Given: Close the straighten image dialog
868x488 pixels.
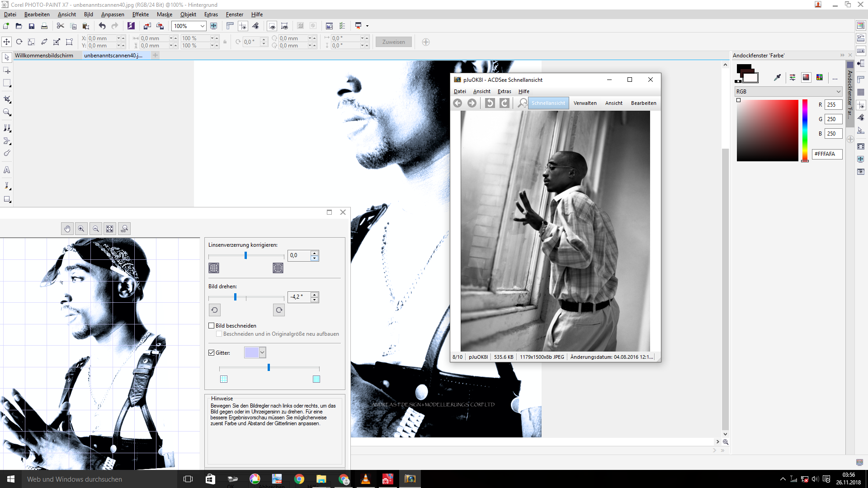Looking at the screenshot, I should pyautogui.click(x=343, y=212).
